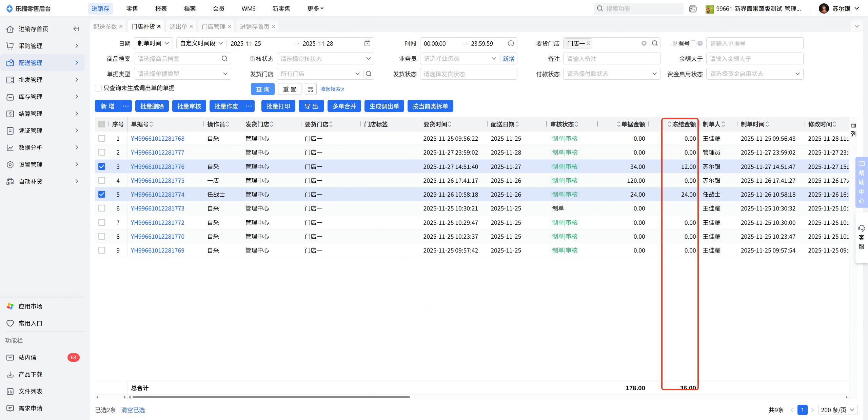
Task: Open 客服 customer service widget
Action: pyautogui.click(x=862, y=237)
